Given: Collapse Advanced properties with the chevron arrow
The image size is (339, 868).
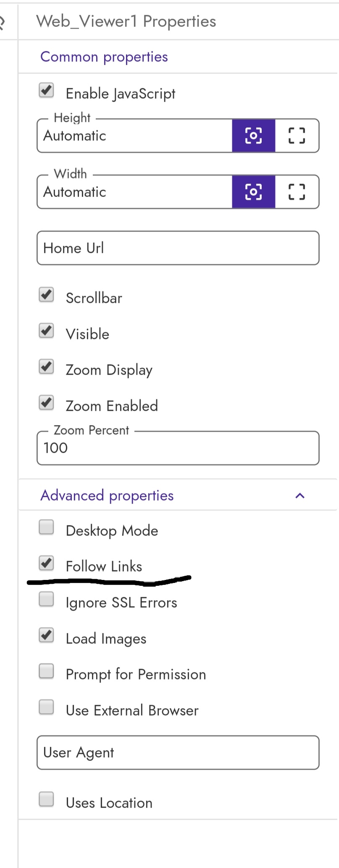Looking at the screenshot, I should click(x=300, y=496).
